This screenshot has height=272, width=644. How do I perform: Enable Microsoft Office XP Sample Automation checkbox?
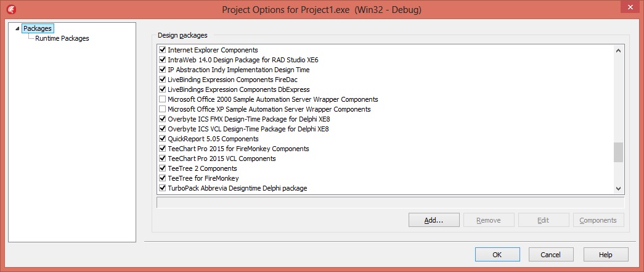click(x=162, y=109)
